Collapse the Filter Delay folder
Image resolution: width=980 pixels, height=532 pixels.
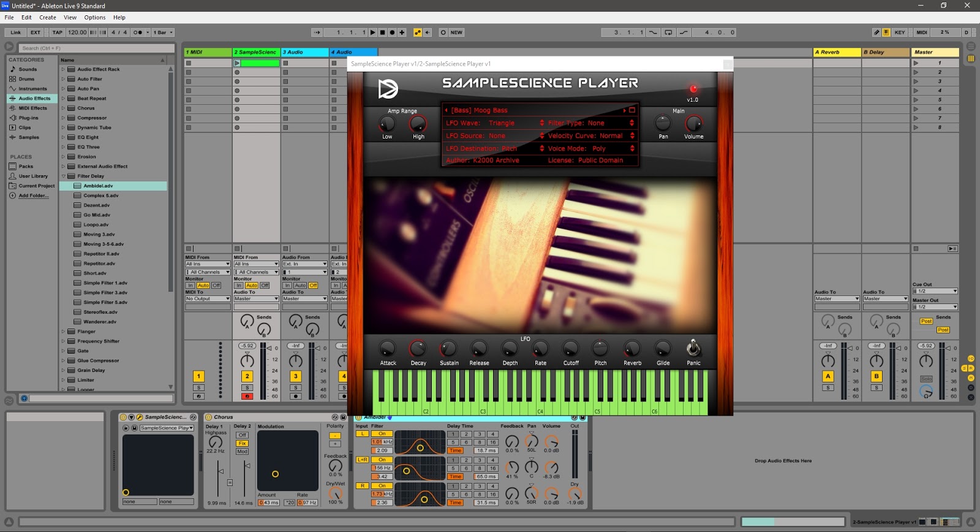63,176
